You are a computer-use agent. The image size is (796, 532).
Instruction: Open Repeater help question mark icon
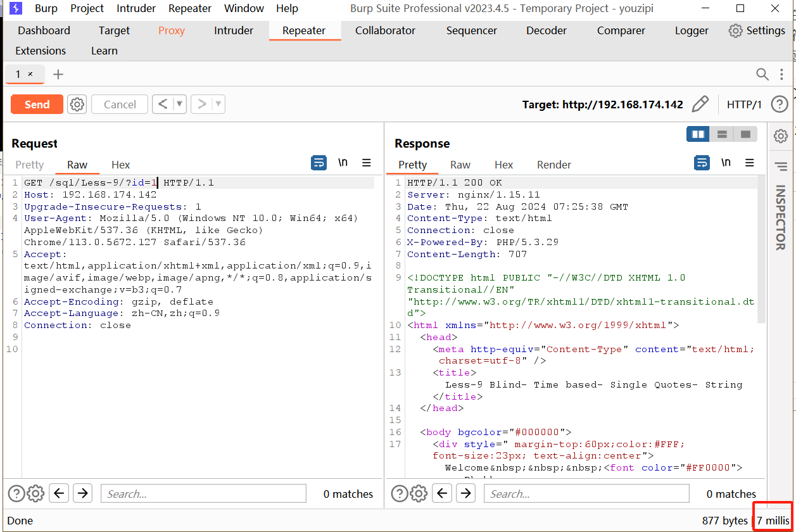[x=780, y=104]
